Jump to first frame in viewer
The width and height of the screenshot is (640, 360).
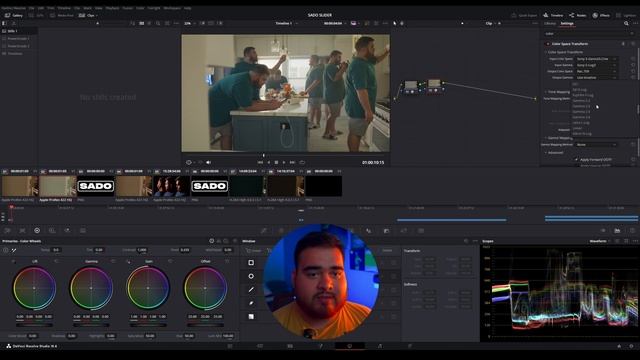coord(260,162)
